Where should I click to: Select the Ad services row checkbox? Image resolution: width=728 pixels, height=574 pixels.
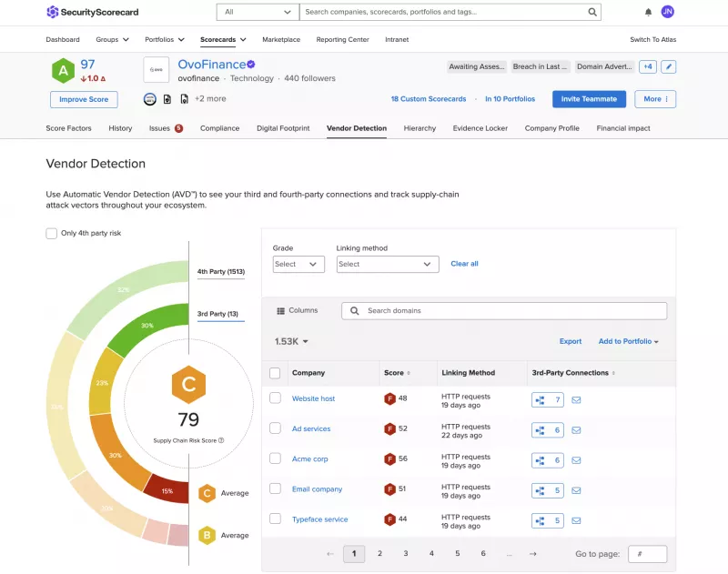276,428
